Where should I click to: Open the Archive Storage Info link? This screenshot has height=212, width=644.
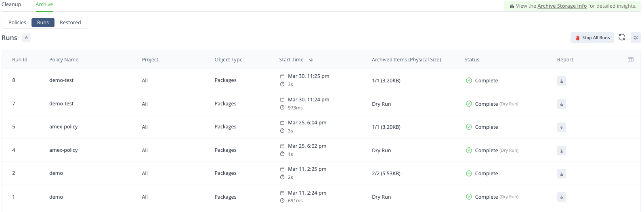(562, 6)
